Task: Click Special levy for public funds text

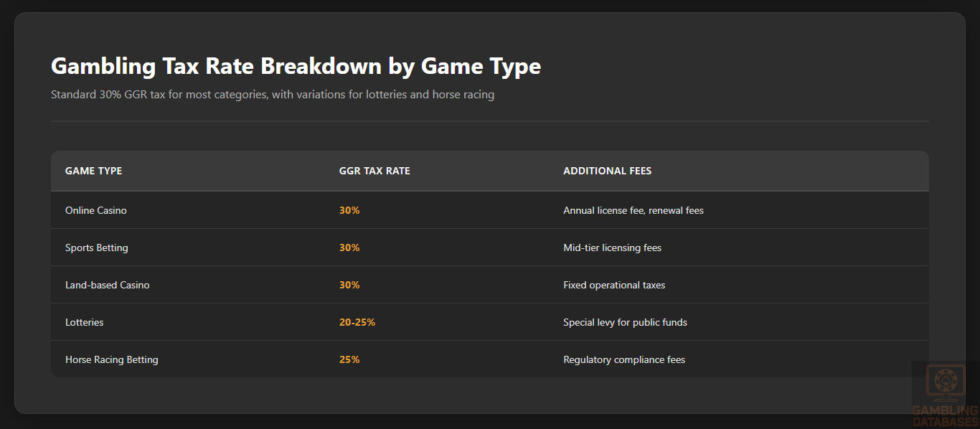Action: click(x=625, y=322)
